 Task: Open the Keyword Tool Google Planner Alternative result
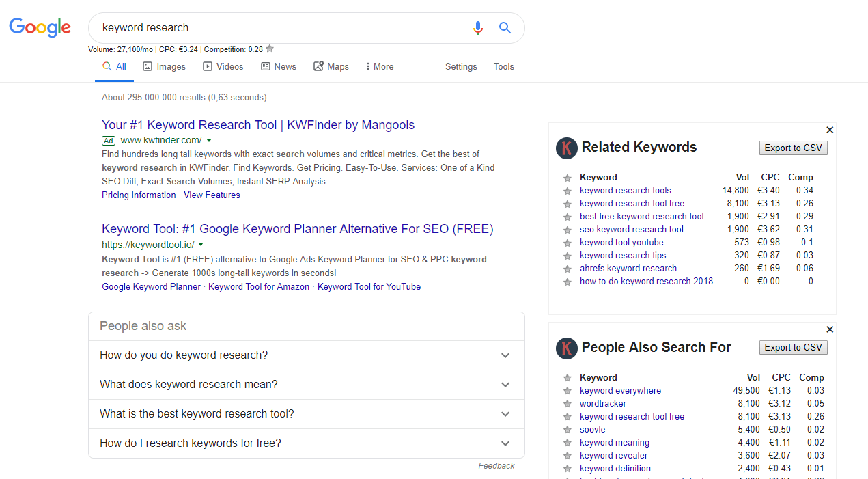298,229
